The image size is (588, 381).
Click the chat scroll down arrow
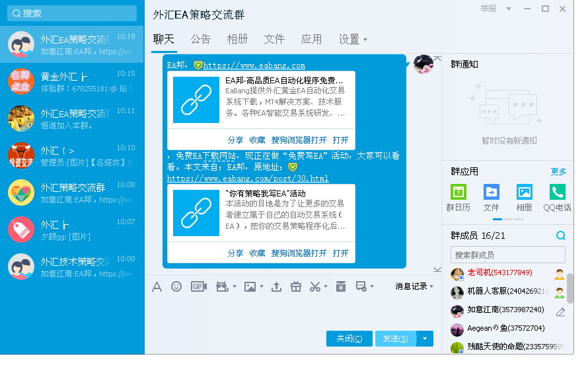tap(437, 269)
